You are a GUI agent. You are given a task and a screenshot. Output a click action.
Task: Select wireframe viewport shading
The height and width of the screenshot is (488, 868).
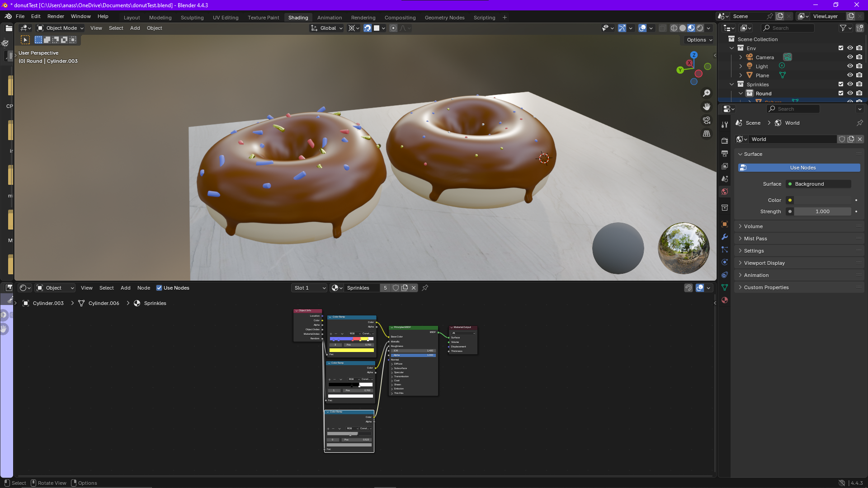(x=674, y=28)
